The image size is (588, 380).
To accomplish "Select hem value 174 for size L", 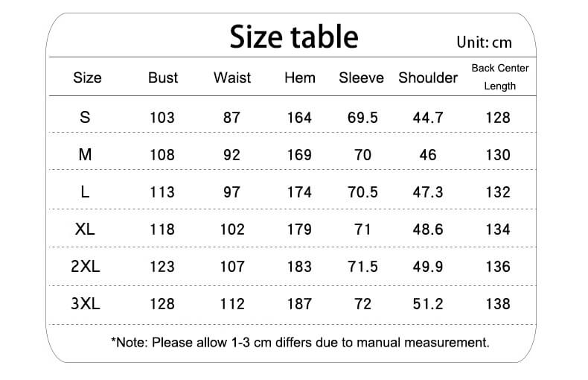I will [x=299, y=191].
